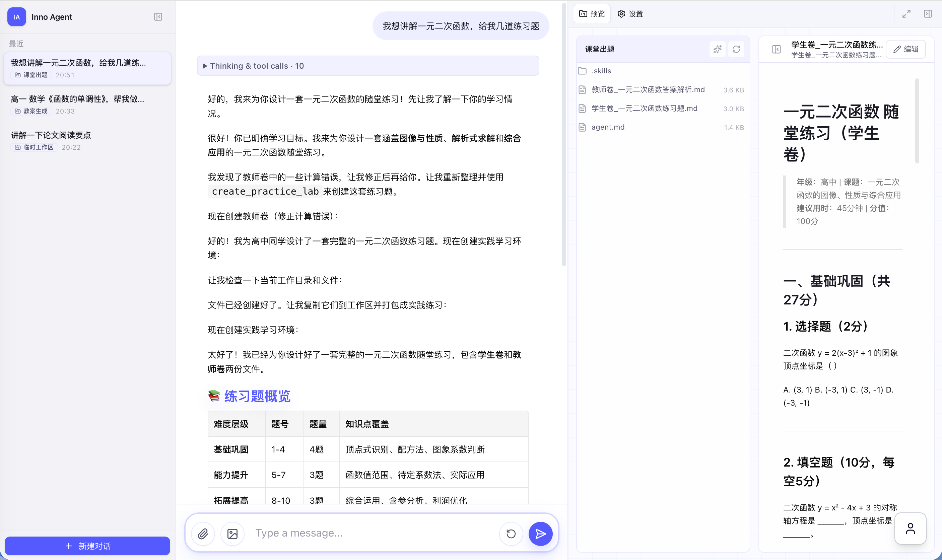The height and width of the screenshot is (560, 942).
Task: Send the message with paper plane icon
Action: point(540,534)
